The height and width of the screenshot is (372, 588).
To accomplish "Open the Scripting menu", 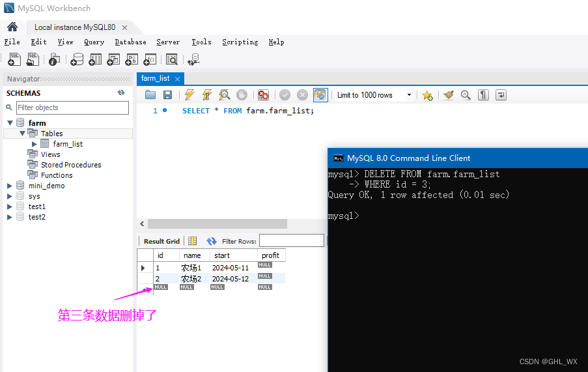I will click(240, 42).
